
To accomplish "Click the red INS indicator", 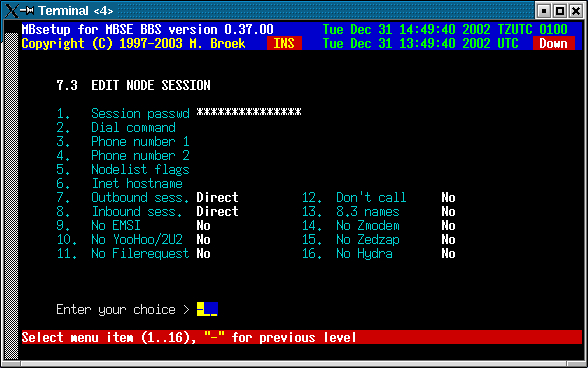I will [284, 44].
